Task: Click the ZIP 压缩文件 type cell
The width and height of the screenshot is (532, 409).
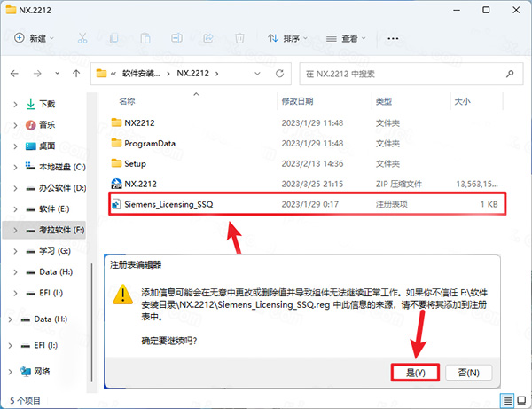Action: click(x=399, y=184)
